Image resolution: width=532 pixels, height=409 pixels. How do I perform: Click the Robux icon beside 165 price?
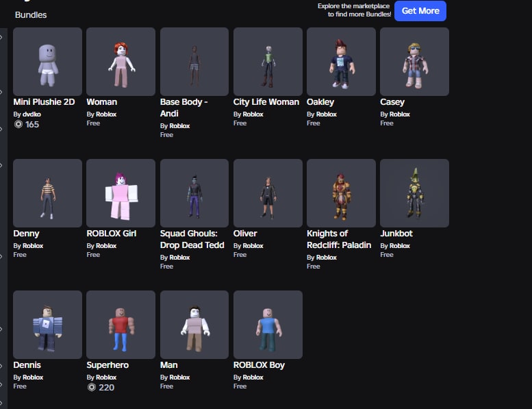18,124
